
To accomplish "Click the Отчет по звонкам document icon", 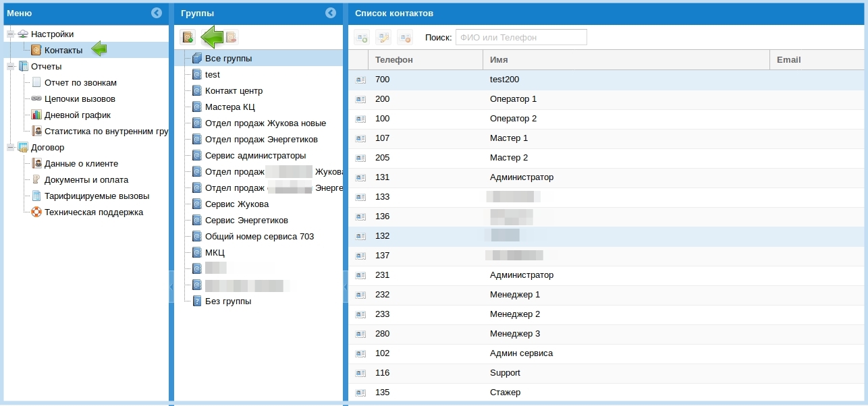I will click(x=36, y=82).
